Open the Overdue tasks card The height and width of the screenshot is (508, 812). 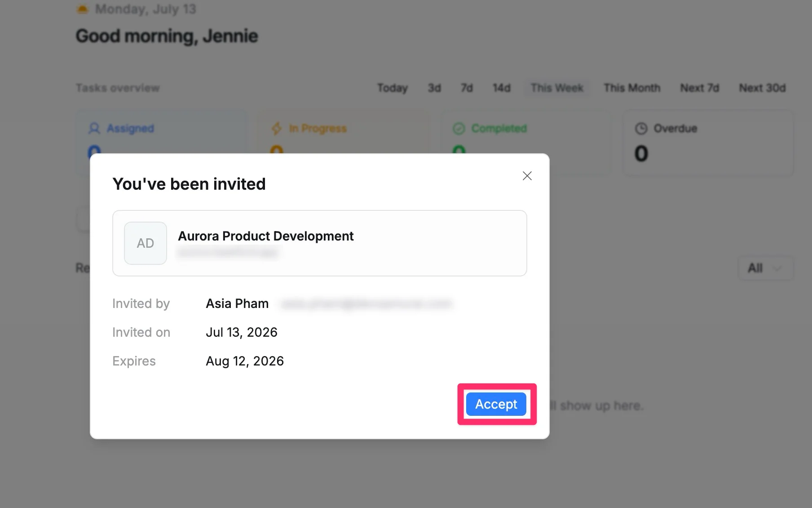point(708,143)
